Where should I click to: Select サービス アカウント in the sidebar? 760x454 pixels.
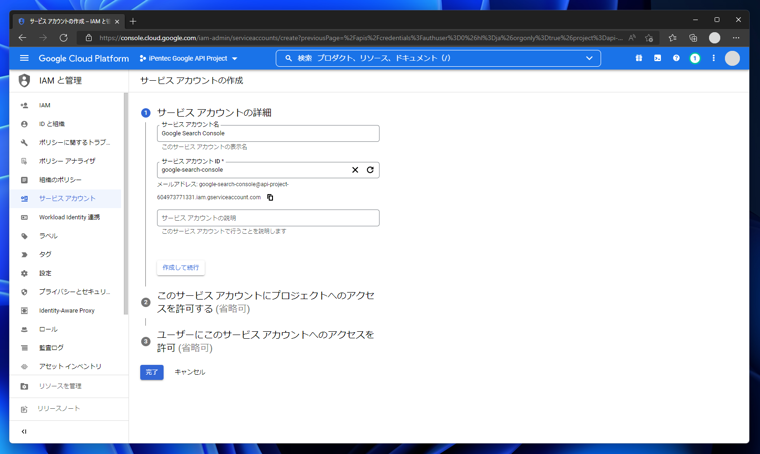[x=66, y=198]
